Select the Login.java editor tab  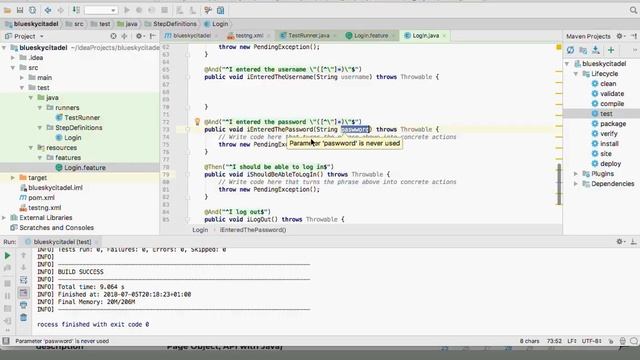pos(425,36)
